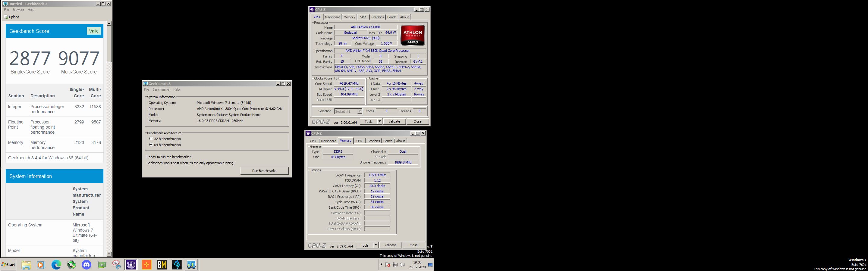
Task: Click Core Voltage value 1.680 V
Action: click(386, 43)
